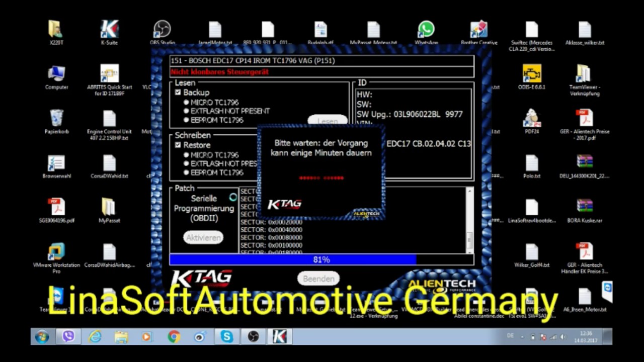Click the 81% progress bar
Viewport: 644px width, 362px height.
pyautogui.click(x=321, y=259)
